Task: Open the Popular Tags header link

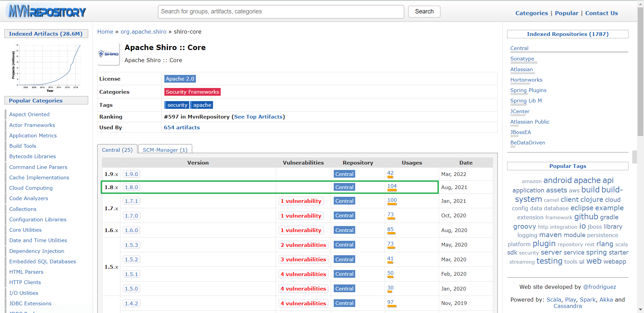Action: click(x=568, y=166)
